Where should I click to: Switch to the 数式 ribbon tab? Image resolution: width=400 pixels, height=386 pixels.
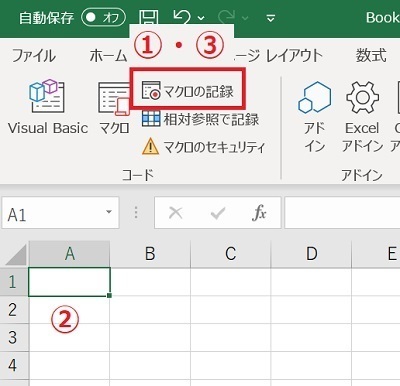pos(371,55)
